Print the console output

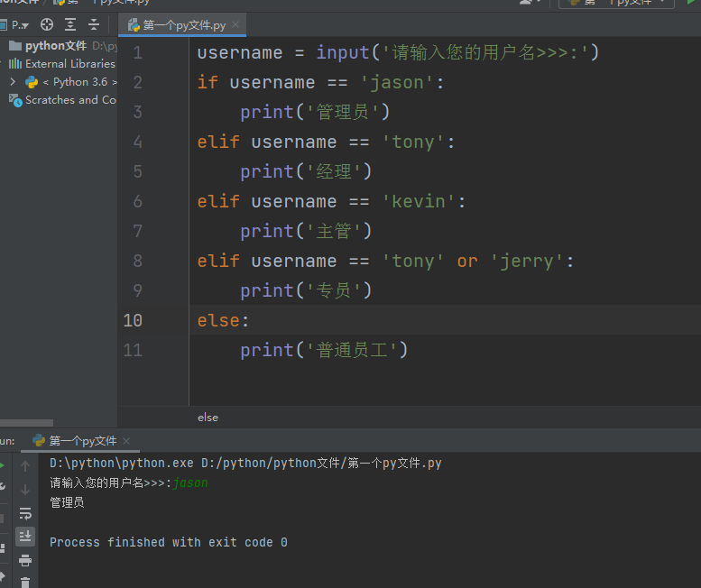(x=25, y=560)
